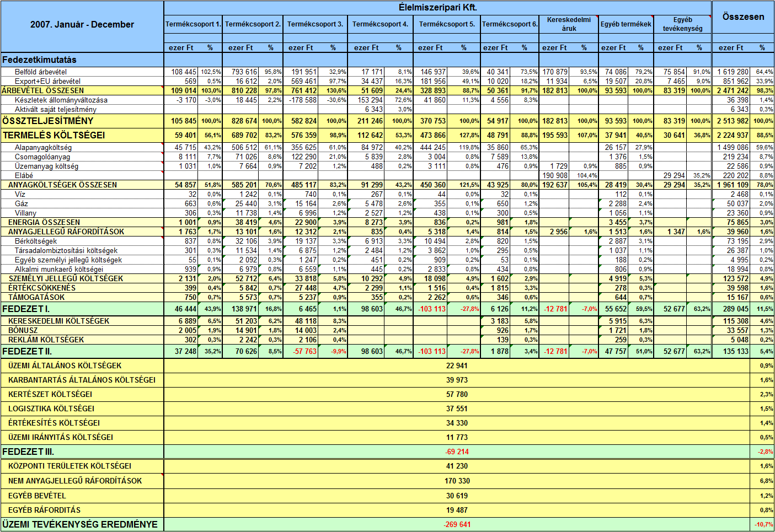The image size is (775, 532).
Task: Select the 'Termékcsoport 3.' column header
Action: coord(315,24)
